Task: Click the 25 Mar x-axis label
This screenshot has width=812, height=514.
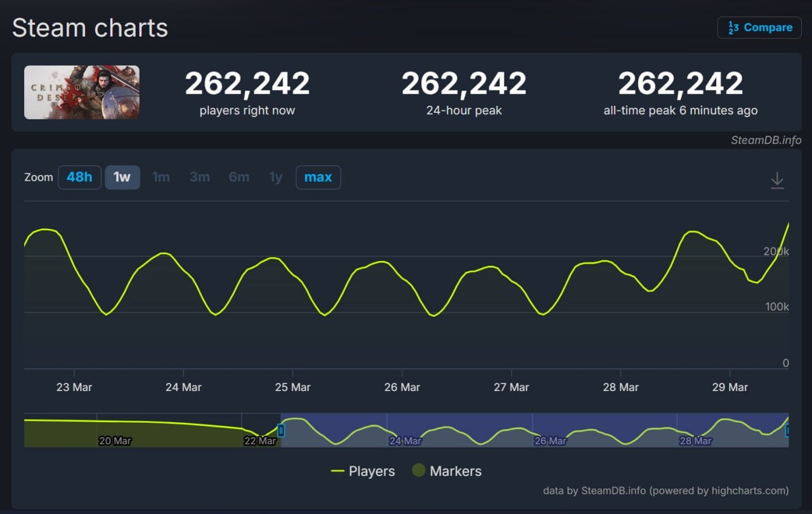Action: click(x=292, y=387)
